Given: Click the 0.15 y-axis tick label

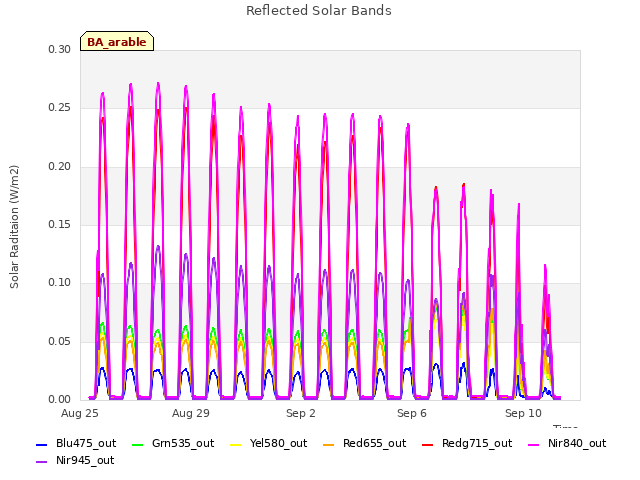Looking at the screenshot, I should pos(60,224).
